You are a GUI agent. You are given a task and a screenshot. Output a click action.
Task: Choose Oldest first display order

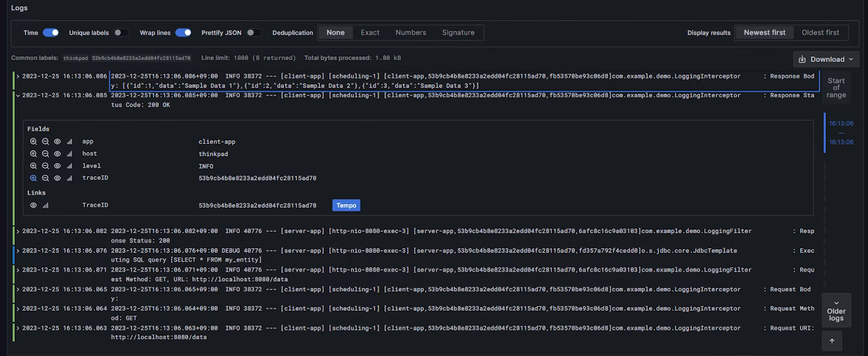[820, 33]
